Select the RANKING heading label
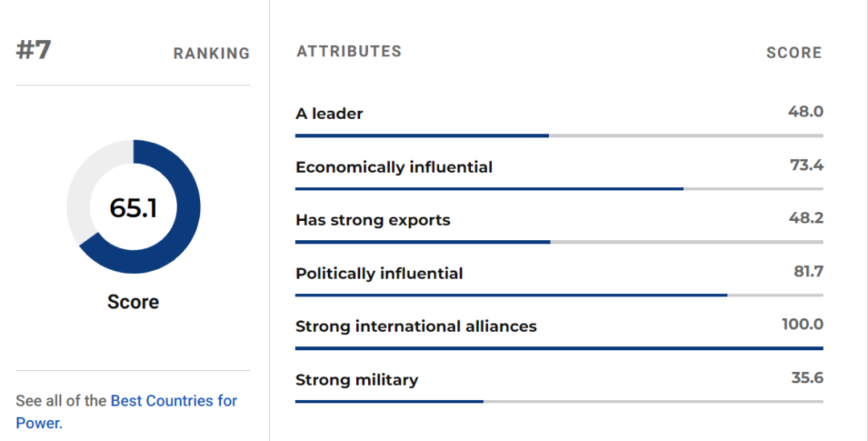Screen dimensions: 868x441 point(211,54)
